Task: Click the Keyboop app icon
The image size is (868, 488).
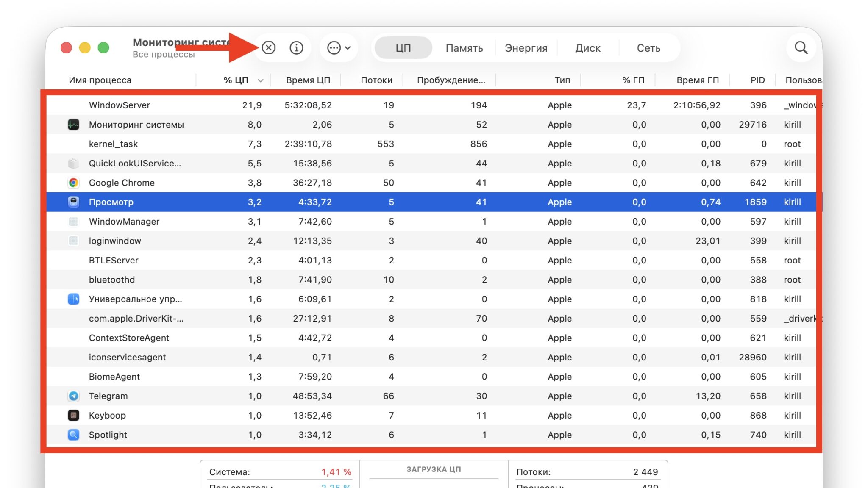Action: [73, 416]
